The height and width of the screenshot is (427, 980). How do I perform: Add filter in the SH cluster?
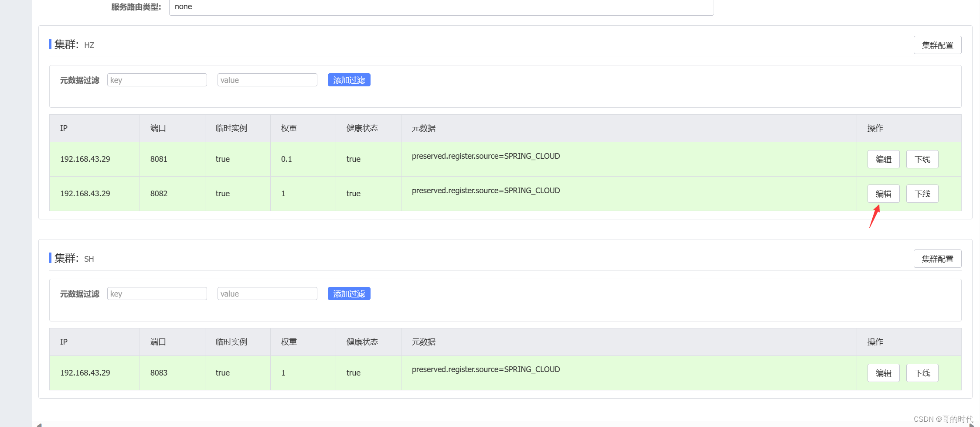[349, 294]
